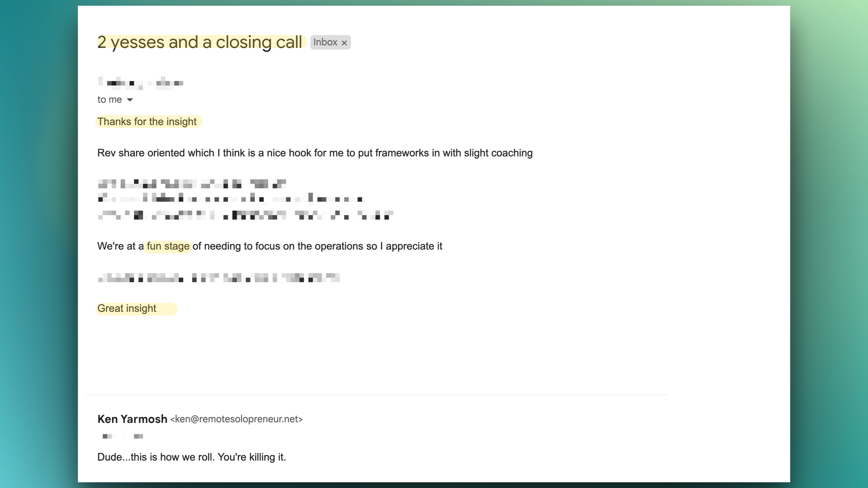Click the remove Inbox tag button

tap(344, 43)
